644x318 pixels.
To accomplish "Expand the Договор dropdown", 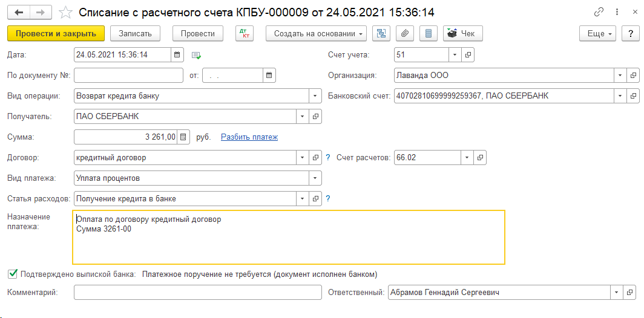I will pos(303,158).
